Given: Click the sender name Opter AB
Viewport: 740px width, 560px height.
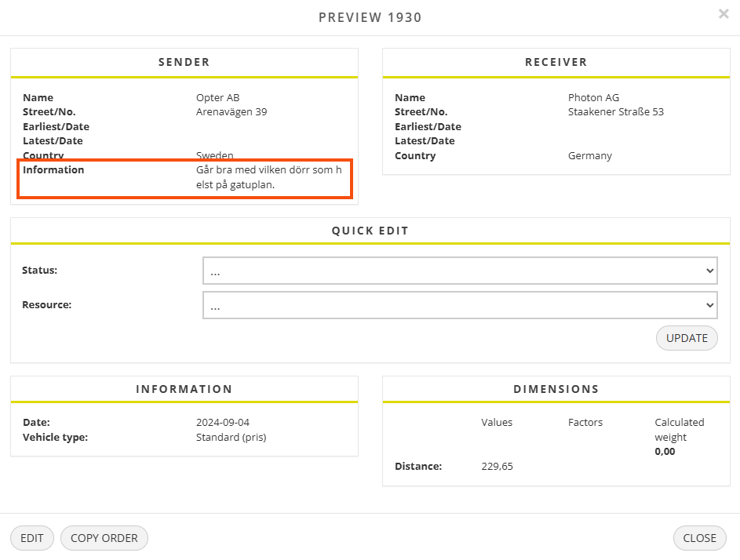Looking at the screenshot, I should coord(217,98).
